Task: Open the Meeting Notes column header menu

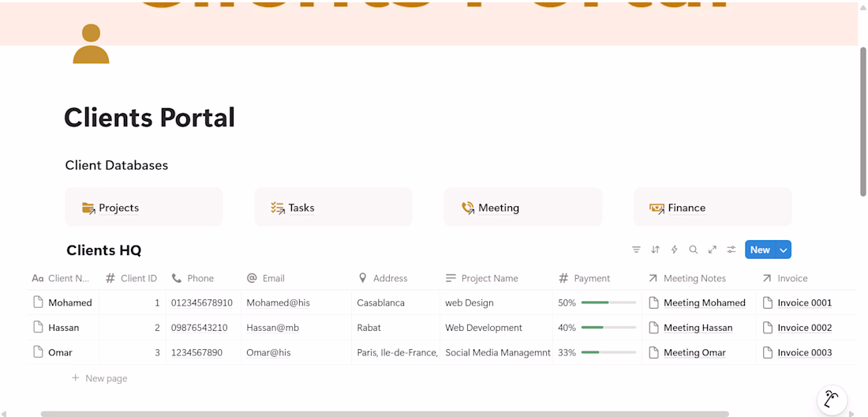Action: 699,278
